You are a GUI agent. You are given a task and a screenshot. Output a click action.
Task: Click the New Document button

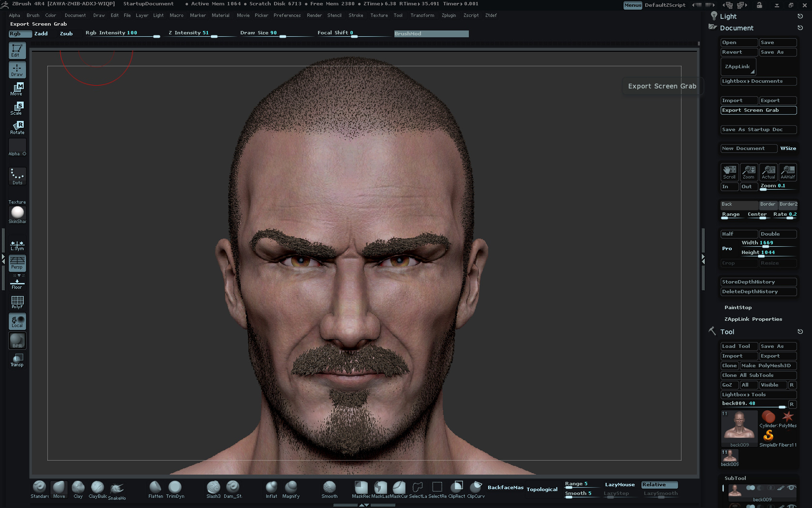click(749, 149)
